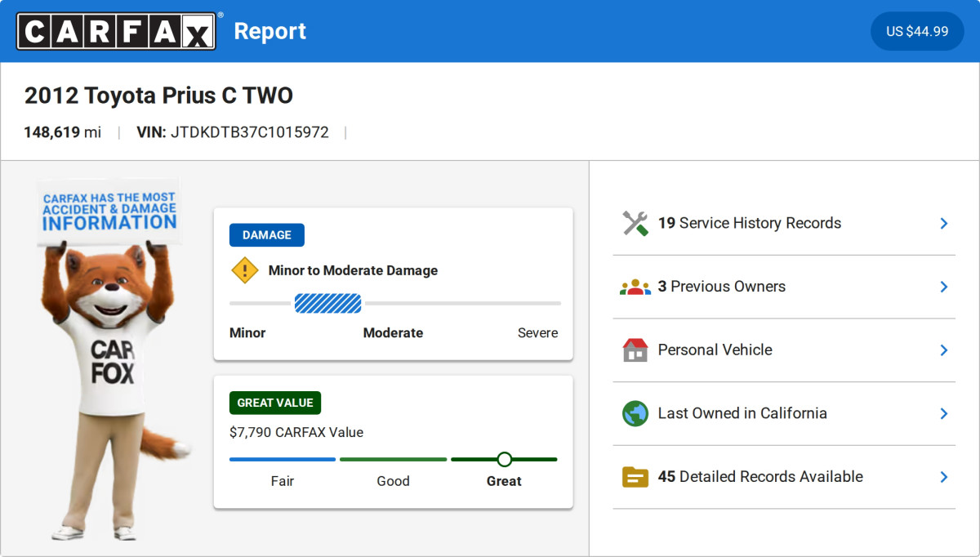
Task: Click the Report header text
Action: [270, 31]
